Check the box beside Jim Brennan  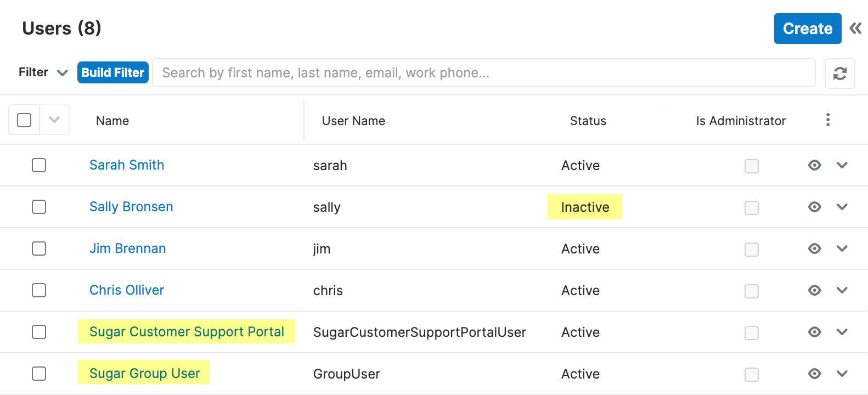[39, 249]
